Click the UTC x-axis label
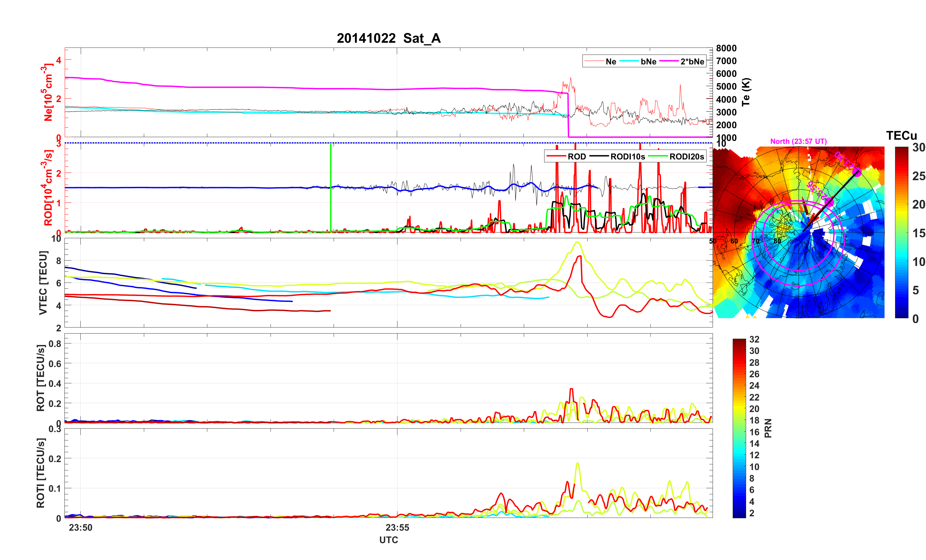 (x=389, y=540)
